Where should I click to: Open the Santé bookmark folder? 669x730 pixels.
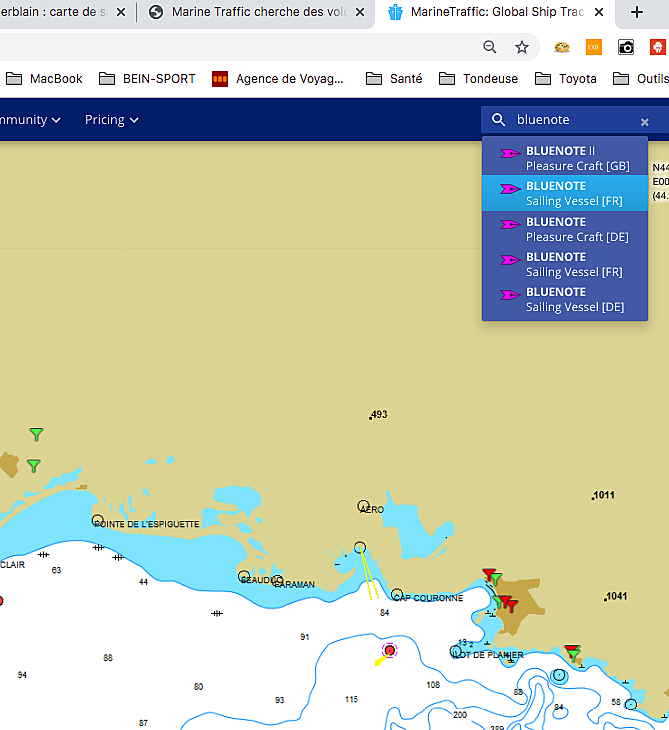394,79
